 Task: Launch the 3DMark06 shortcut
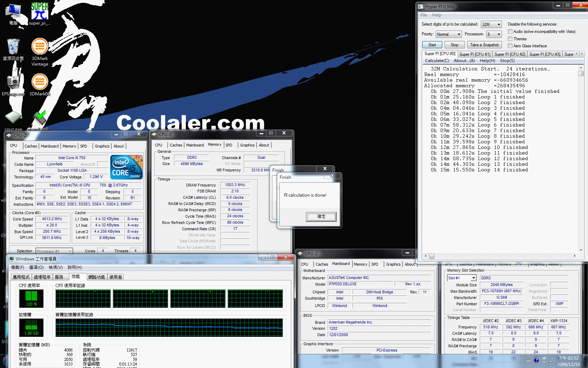[x=40, y=85]
